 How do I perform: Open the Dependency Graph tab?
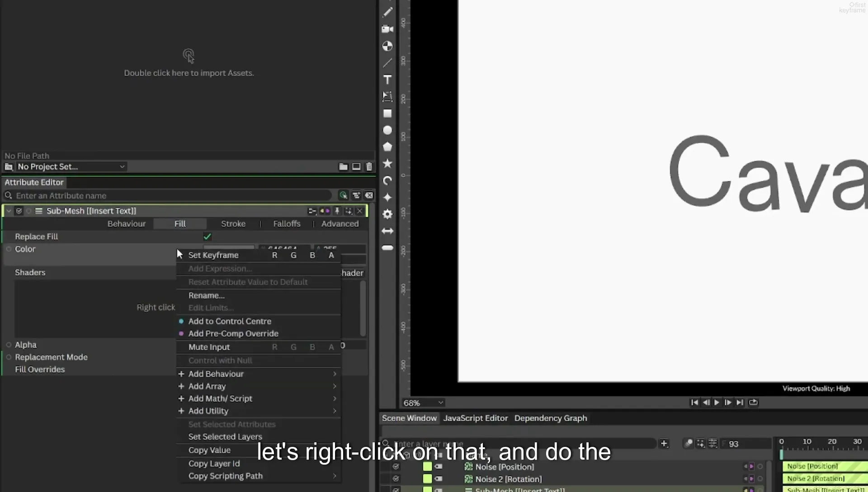(551, 418)
